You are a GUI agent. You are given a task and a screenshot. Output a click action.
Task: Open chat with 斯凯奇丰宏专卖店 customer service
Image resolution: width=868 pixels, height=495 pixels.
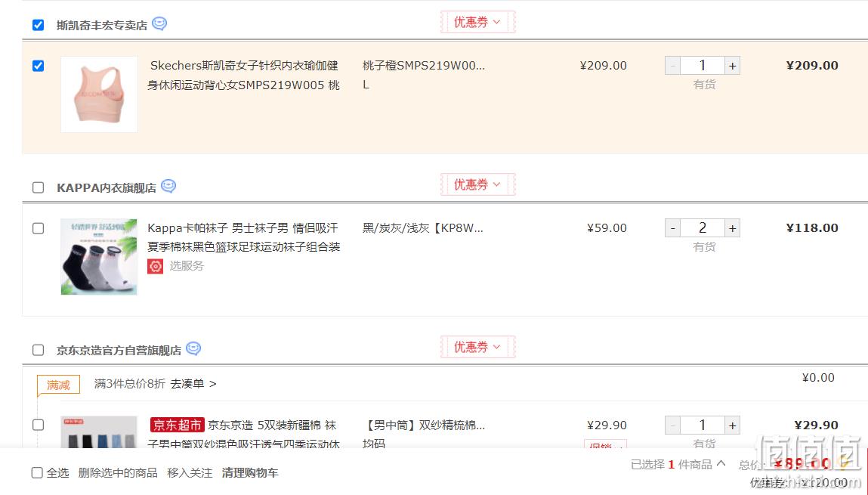click(x=159, y=24)
